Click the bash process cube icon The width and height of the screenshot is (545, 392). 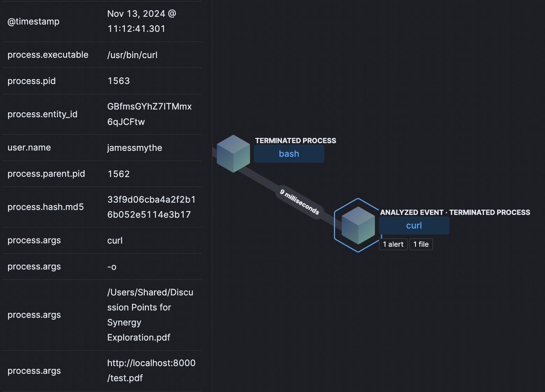point(233,154)
